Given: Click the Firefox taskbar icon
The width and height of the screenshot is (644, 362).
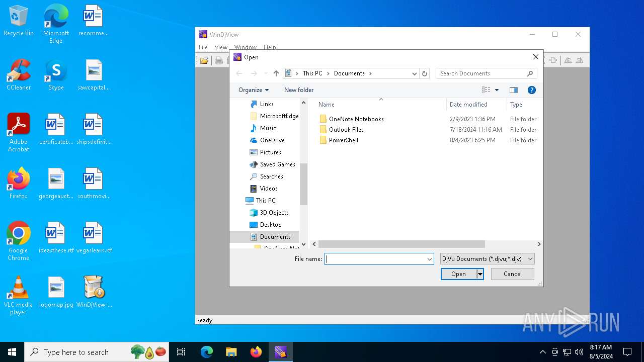Looking at the screenshot, I should pos(256,352).
